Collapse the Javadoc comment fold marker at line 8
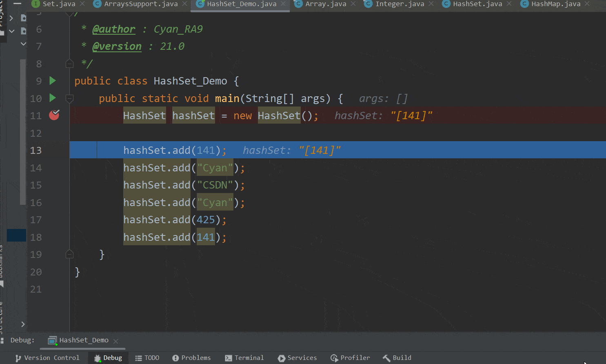This screenshot has height=364, width=606. coord(69,64)
